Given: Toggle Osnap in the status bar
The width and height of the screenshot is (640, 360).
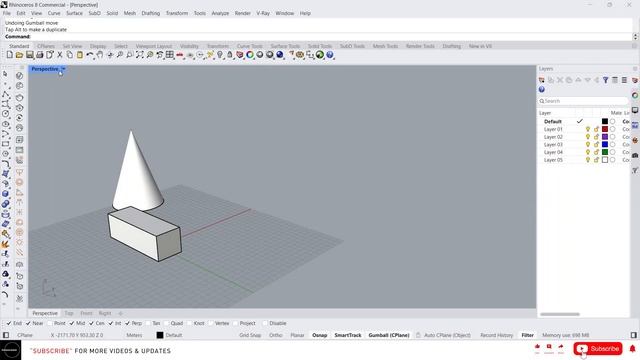Looking at the screenshot, I should tap(320, 335).
